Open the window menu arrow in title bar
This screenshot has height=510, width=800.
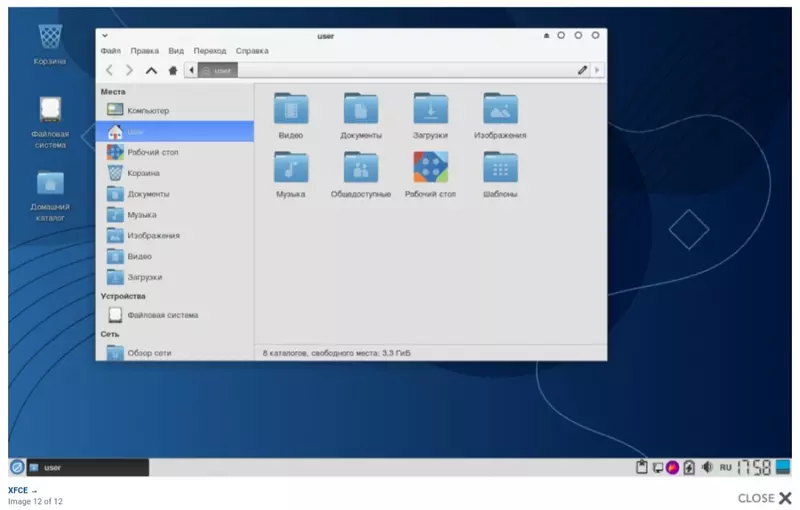click(105, 35)
